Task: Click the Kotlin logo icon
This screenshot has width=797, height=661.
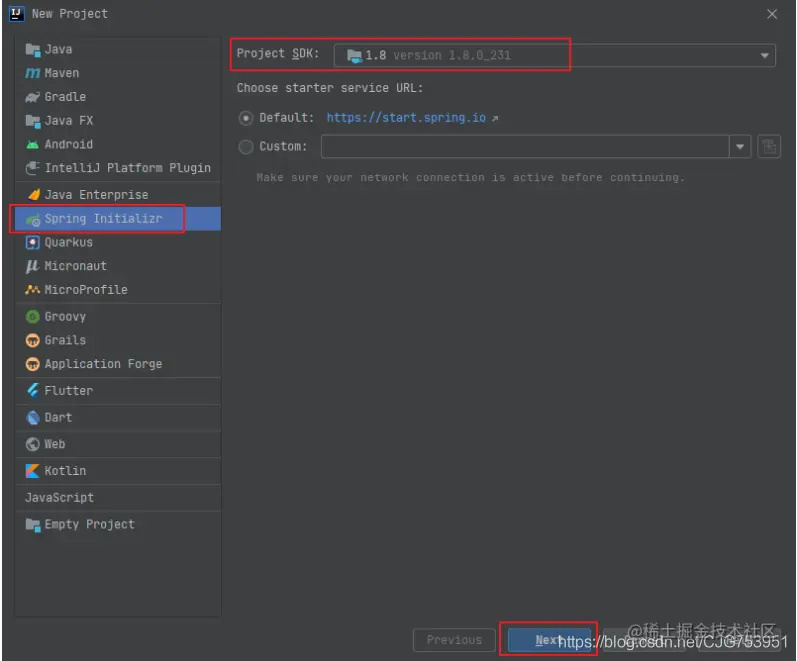Action: coord(33,471)
